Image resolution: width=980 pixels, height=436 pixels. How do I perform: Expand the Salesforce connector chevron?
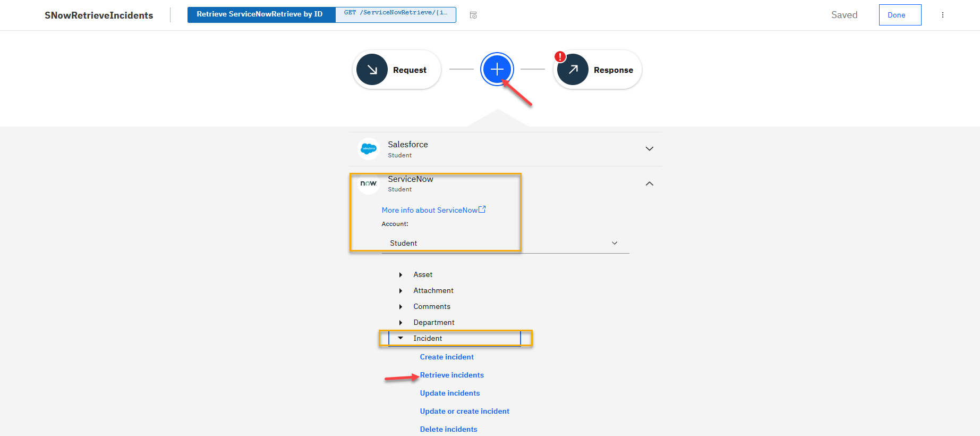tap(649, 149)
